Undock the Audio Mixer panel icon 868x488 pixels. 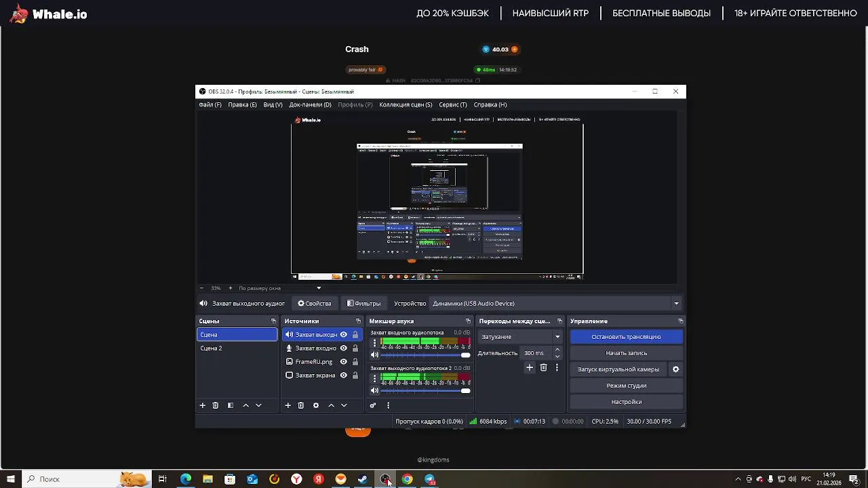[468, 321]
